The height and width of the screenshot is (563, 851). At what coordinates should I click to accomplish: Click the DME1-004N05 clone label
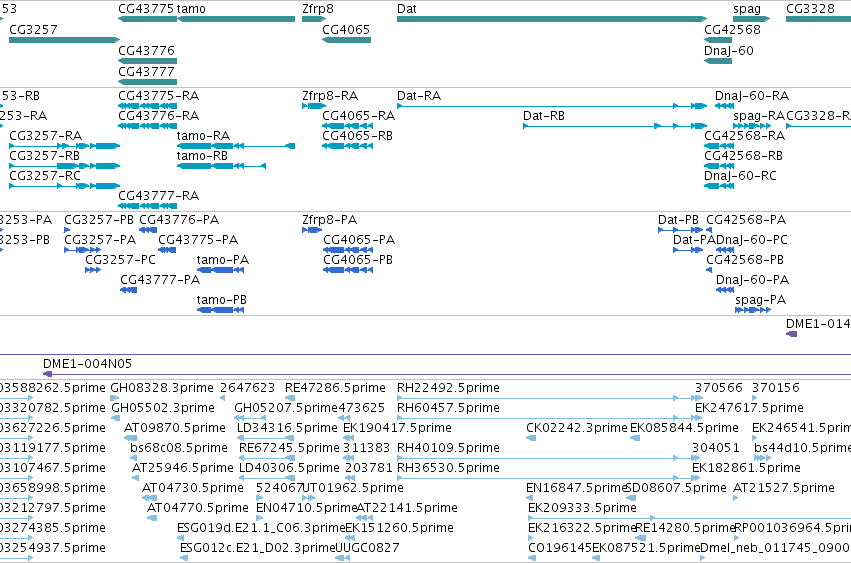click(x=87, y=364)
